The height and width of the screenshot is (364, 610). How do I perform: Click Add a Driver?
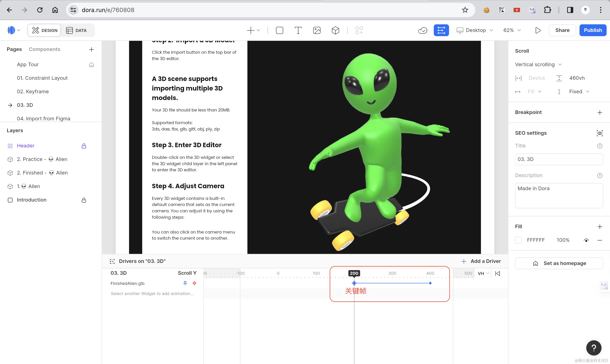(481, 261)
